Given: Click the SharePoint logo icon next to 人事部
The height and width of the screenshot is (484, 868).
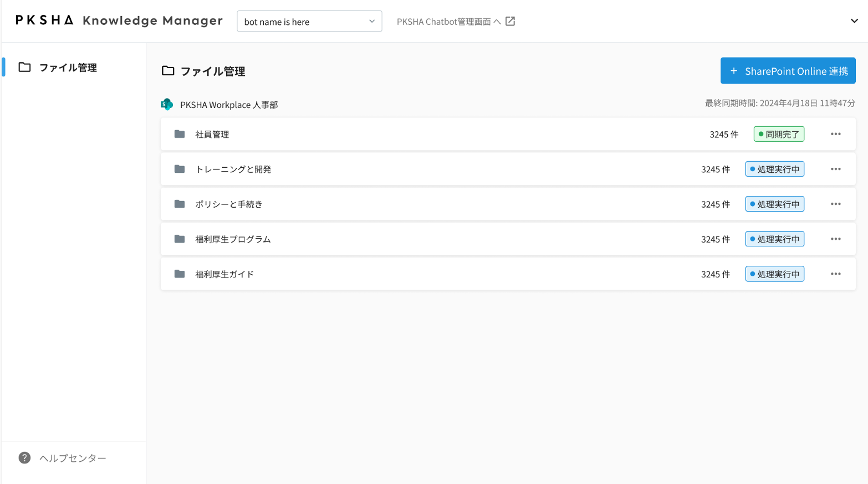Looking at the screenshot, I should click(167, 104).
